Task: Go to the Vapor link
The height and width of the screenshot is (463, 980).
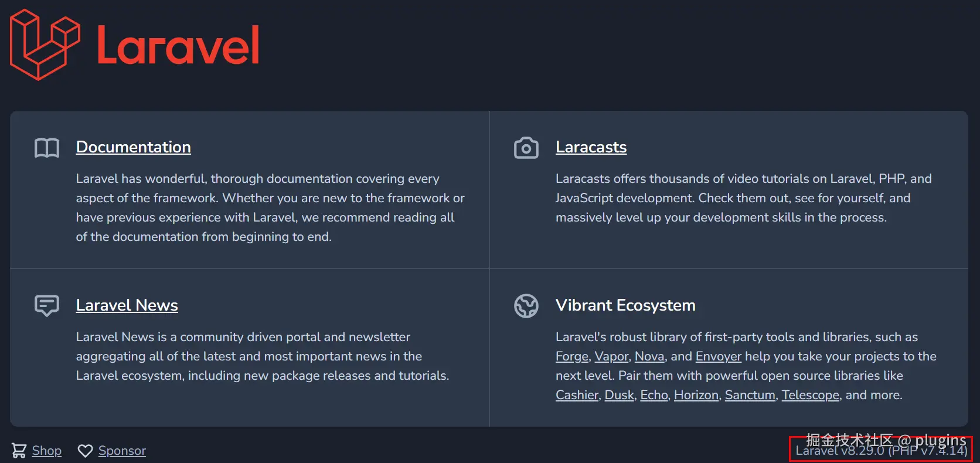Action: [611, 356]
